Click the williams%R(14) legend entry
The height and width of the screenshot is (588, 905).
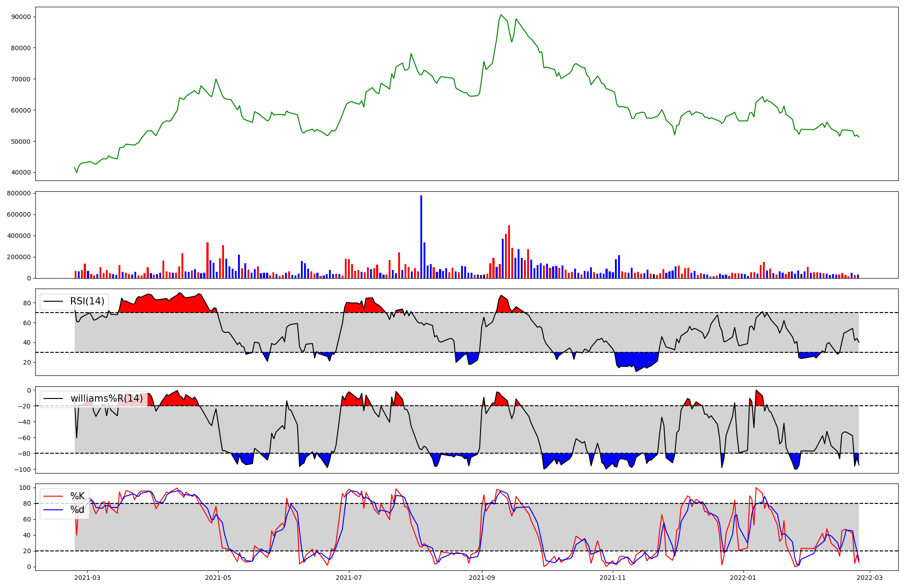(107, 398)
